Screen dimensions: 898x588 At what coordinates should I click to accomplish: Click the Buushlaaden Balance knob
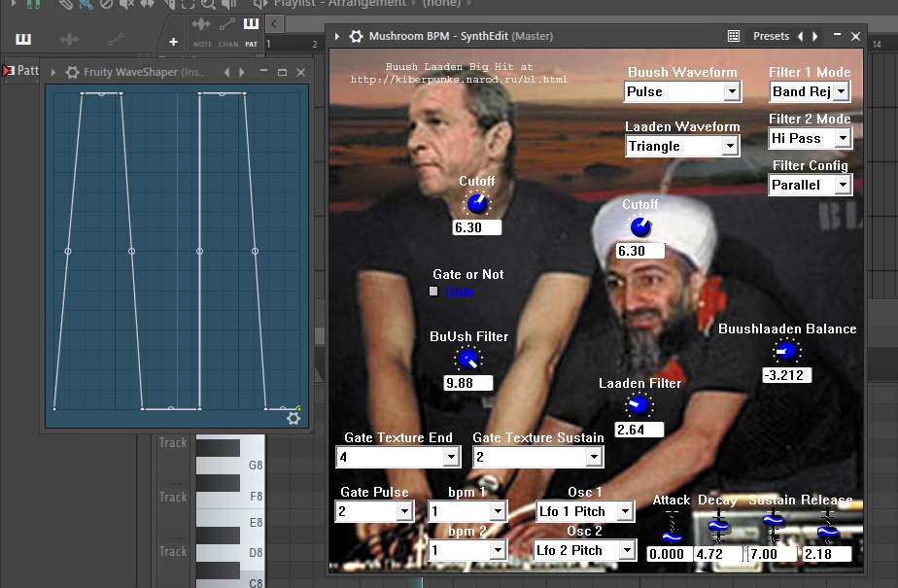click(x=786, y=351)
